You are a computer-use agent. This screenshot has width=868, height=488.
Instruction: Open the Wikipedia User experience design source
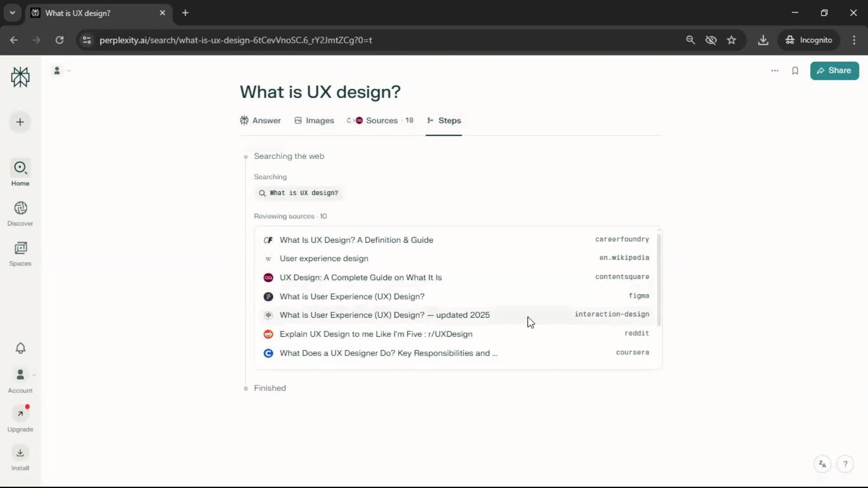click(x=324, y=258)
